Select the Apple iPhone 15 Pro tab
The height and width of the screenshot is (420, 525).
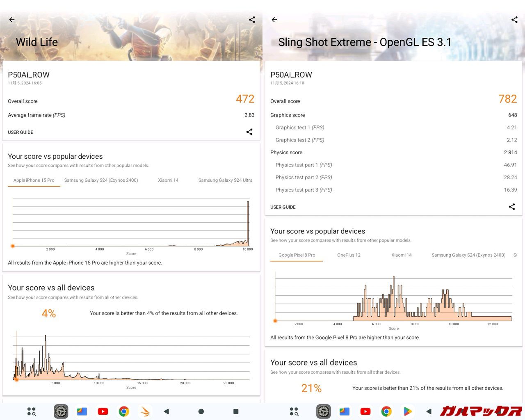coord(34,180)
